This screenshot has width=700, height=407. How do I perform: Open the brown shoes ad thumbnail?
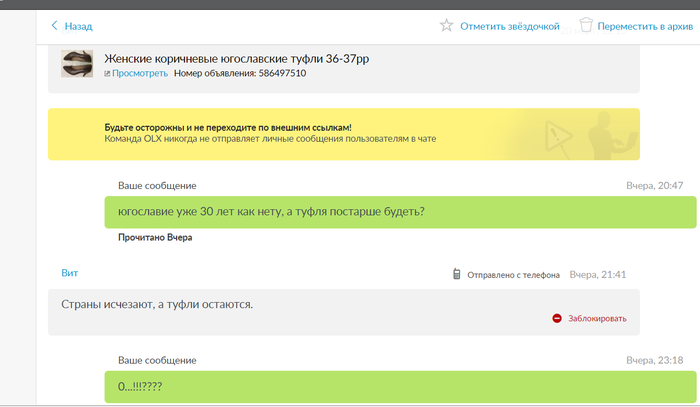(77, 64)
